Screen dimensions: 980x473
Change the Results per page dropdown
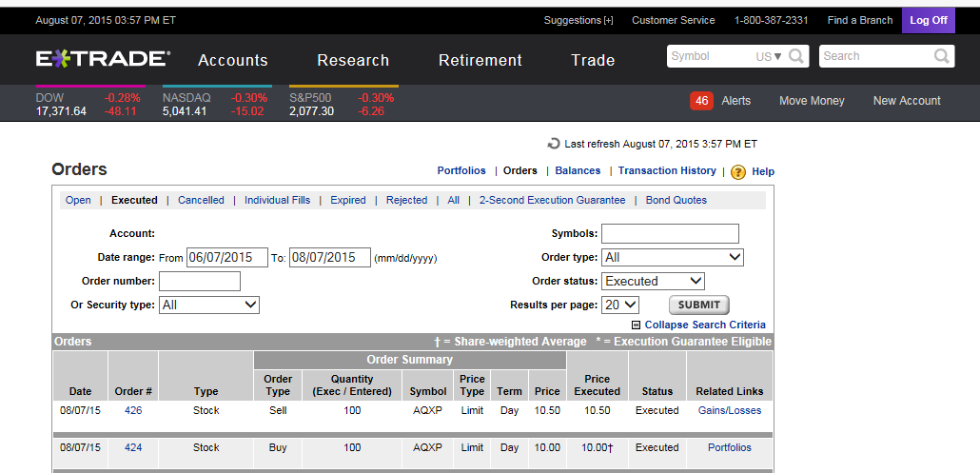[619, 305]
